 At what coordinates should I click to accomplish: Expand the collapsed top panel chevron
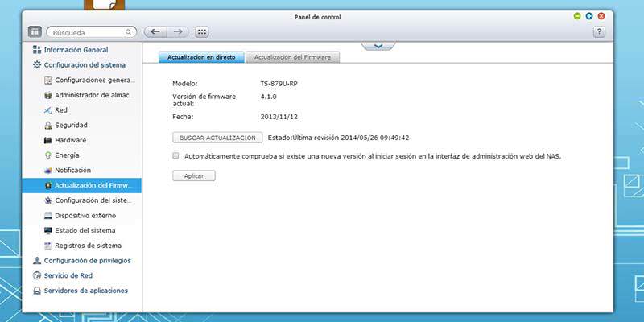378,46
